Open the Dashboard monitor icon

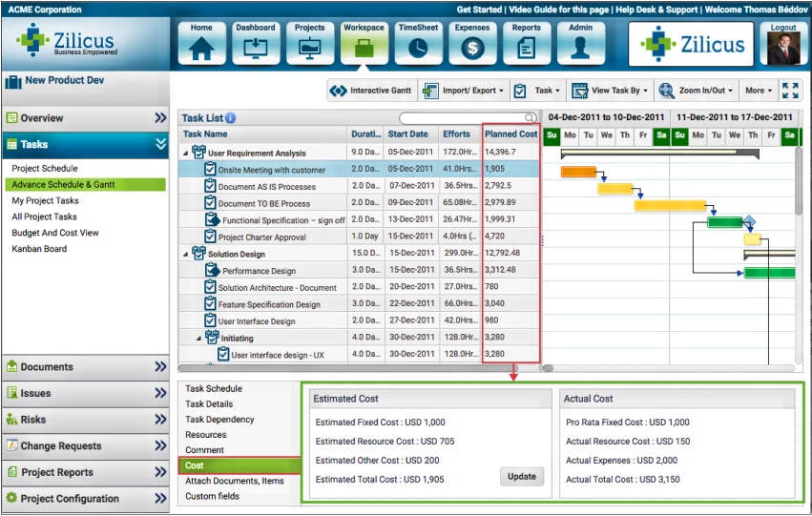[x=255, y=47]
